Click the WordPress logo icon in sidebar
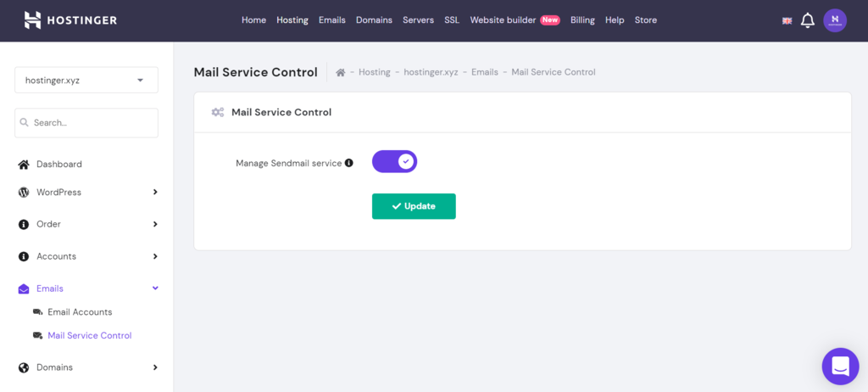The height and width of the screenshot is (392, 868). [23, 193]
